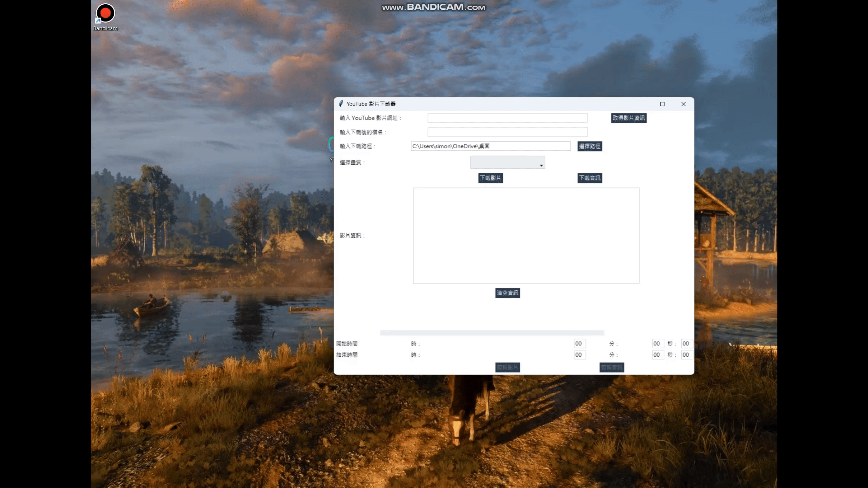Focus the 下載後的檔名 input field
Viewport: 868px width, 488px height.
pos(507,132)
